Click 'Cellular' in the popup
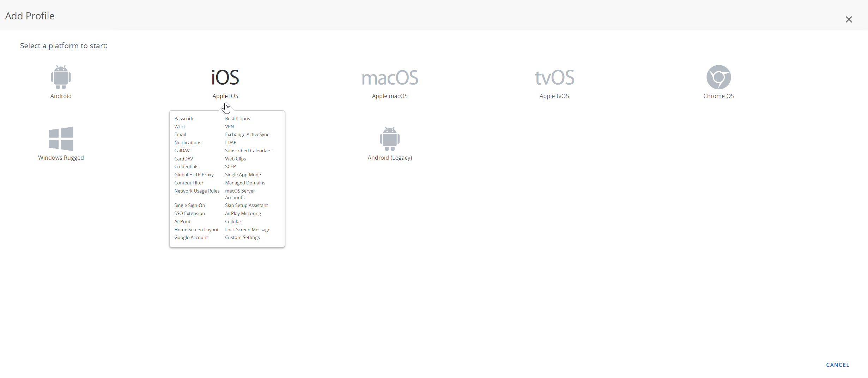868x378 pixels. pos(233,221)
